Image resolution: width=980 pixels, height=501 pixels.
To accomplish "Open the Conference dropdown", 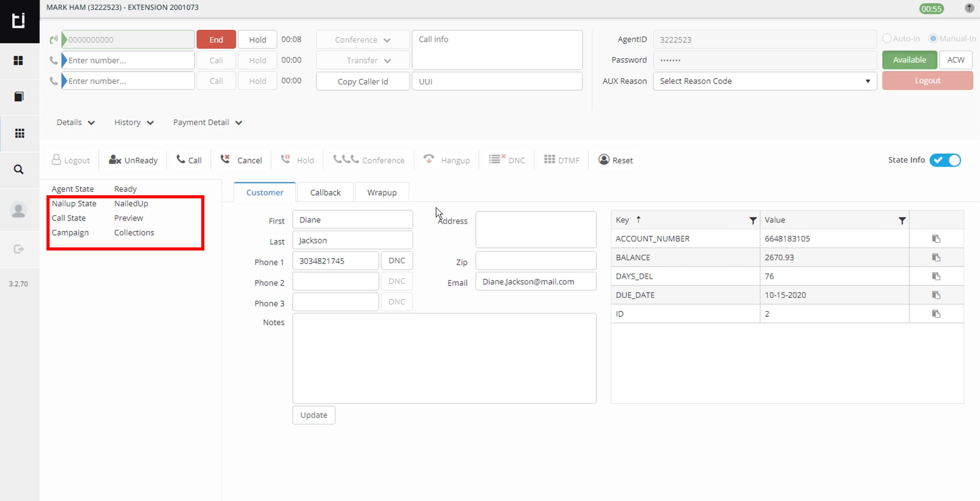I will [363, 39].
